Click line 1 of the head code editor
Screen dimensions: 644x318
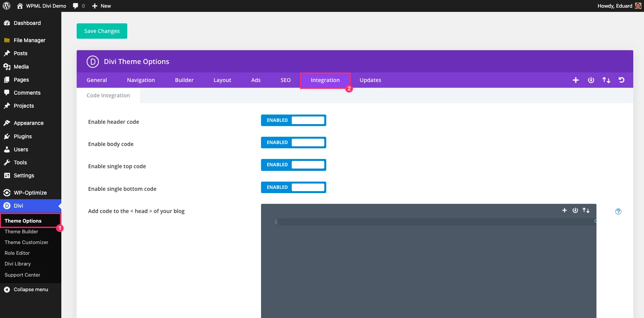(x=437, y=222)
